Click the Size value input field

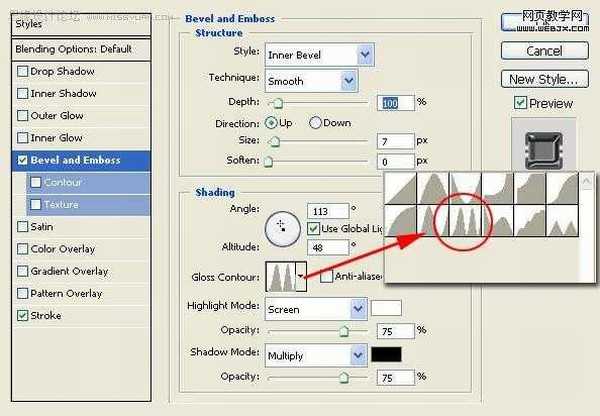[x=396, y=142]
